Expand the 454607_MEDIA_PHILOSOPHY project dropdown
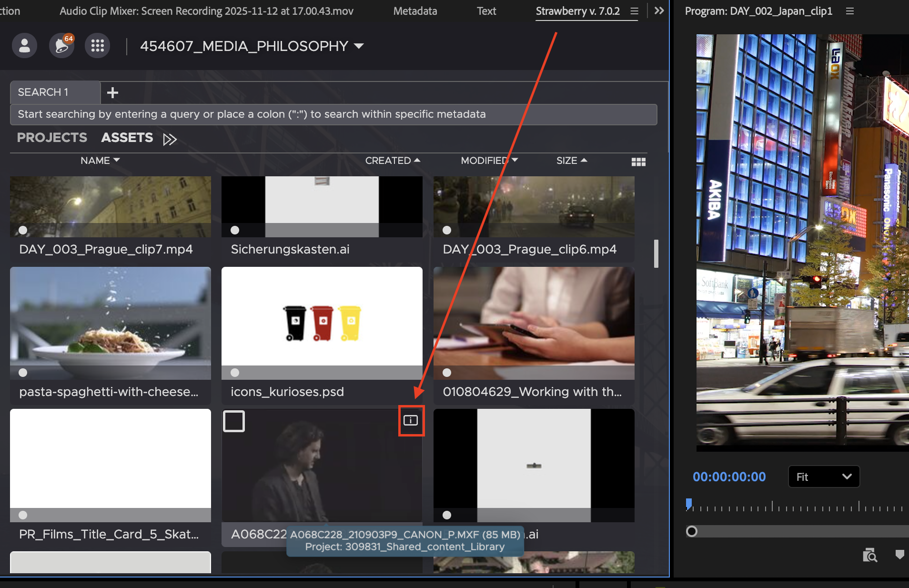 tap(359, 46)
